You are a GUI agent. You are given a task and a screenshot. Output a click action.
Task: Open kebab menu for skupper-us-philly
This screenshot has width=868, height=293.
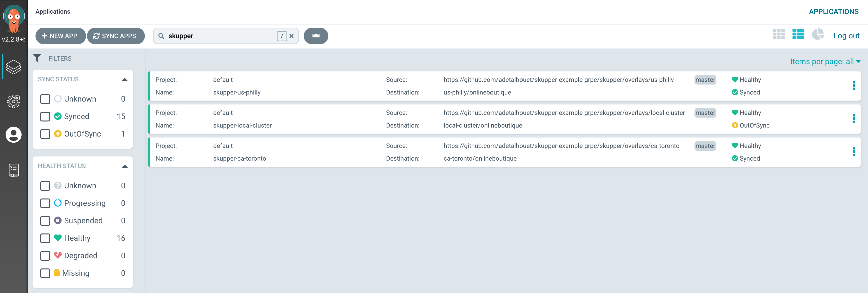click(853, 86)
